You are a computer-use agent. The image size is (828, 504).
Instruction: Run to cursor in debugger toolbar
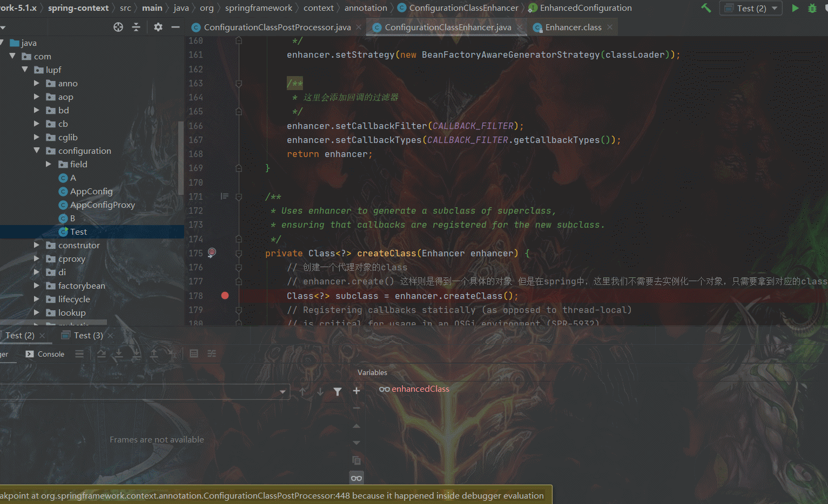(x=172, y=354)
